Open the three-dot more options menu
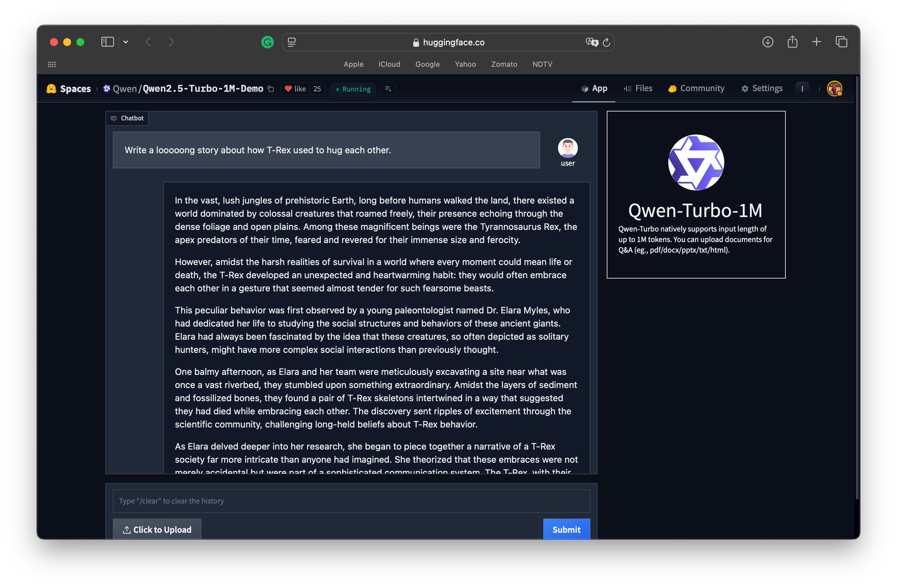Screen dimensions: 897x588 (x=802, y=89)
